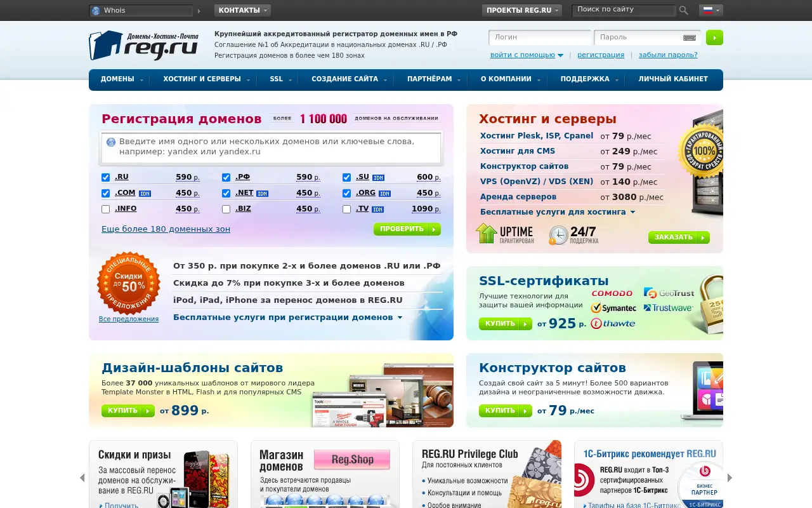Click the green login arrow button
Viewport: 812px width, 508px height.
click(714, 37)
